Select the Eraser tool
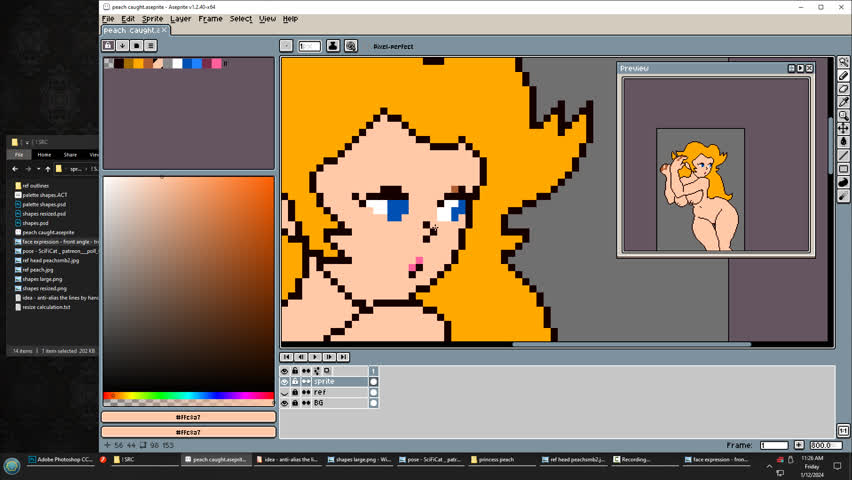852x480 pixels. (x=844, y=89)
